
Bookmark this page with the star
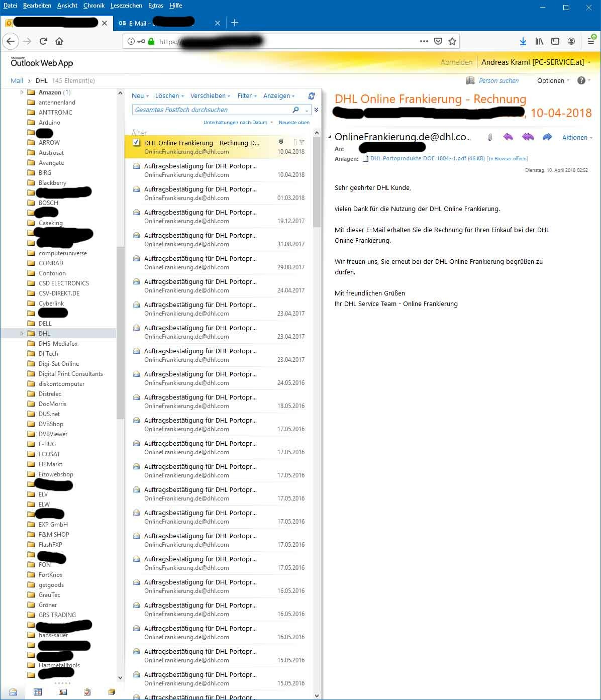point(452,41)
